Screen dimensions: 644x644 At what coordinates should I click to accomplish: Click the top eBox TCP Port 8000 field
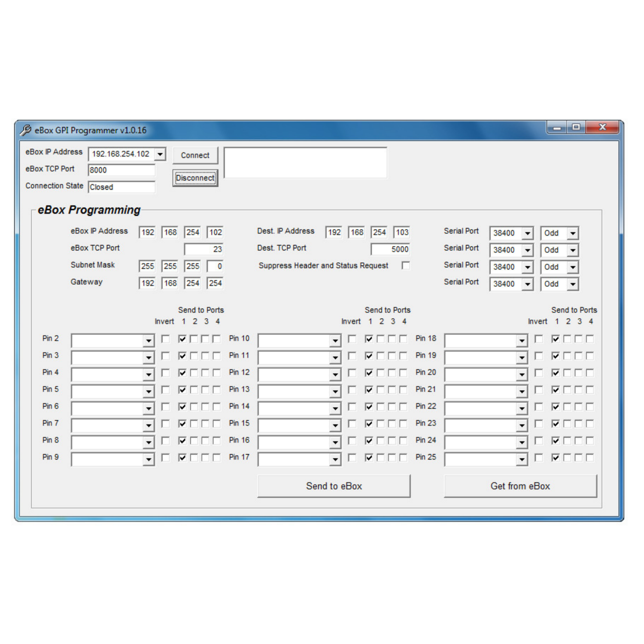click(121, 170)
